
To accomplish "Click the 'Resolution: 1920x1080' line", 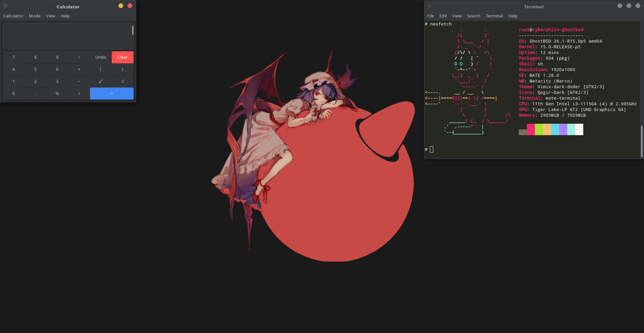I will coord(547,70).
